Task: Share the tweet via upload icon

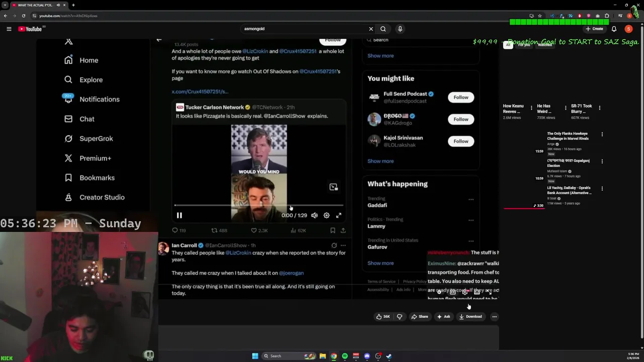Action: click(343, 230)
